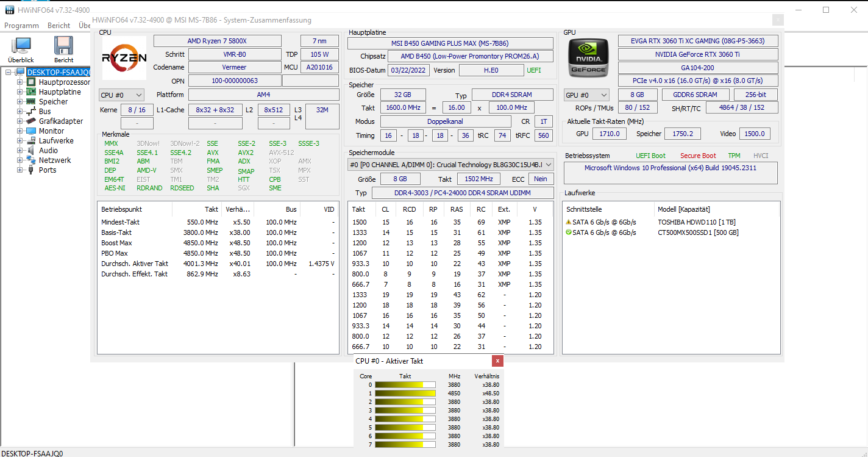Expand the Bus tree node
This screenshot has width=868, height=457.
[x=20, y=112]
